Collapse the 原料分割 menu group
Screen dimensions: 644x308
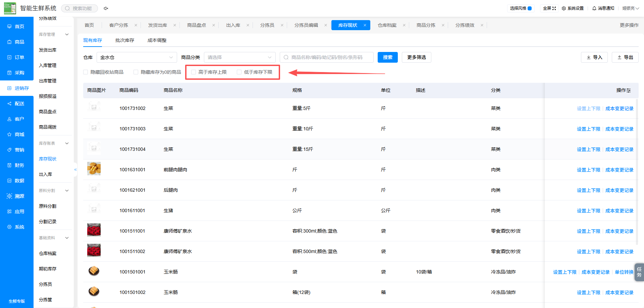click(67, 191)
